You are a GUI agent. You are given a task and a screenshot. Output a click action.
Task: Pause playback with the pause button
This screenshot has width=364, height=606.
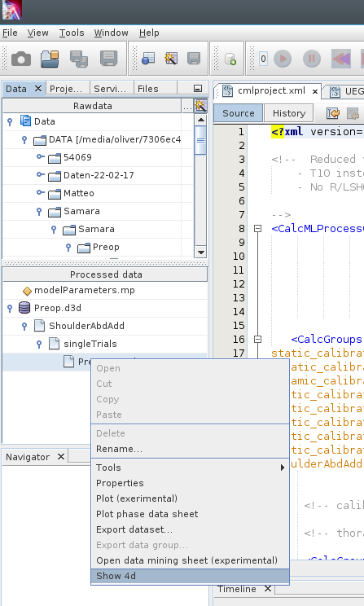(x=311, y=59)
